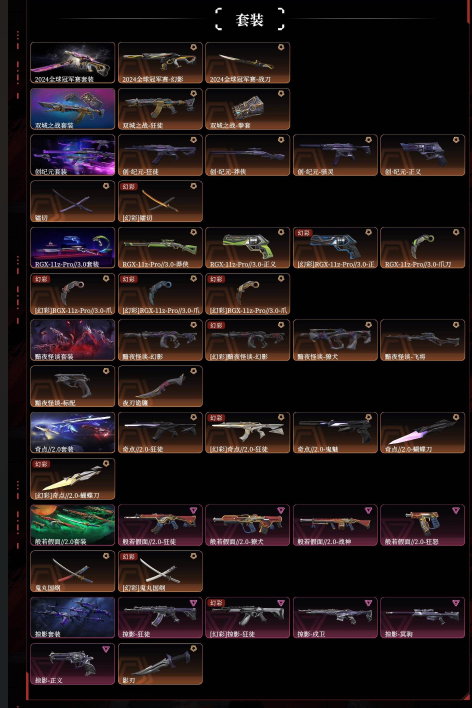
Task: Choose the 双城之战-拳套 gauntlet skin
Action: click(x=248, y=109)
